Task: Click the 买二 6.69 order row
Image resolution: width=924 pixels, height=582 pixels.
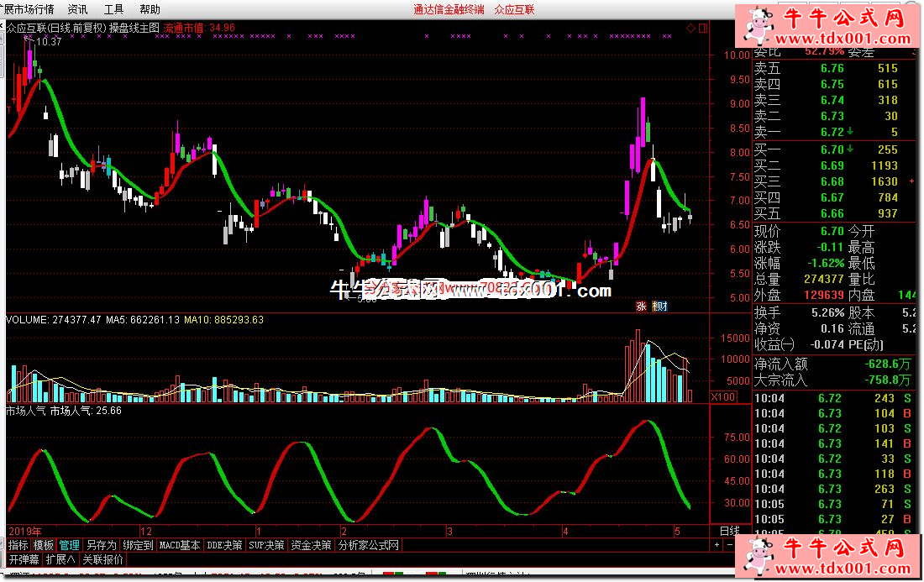Action: coord(827,165)
